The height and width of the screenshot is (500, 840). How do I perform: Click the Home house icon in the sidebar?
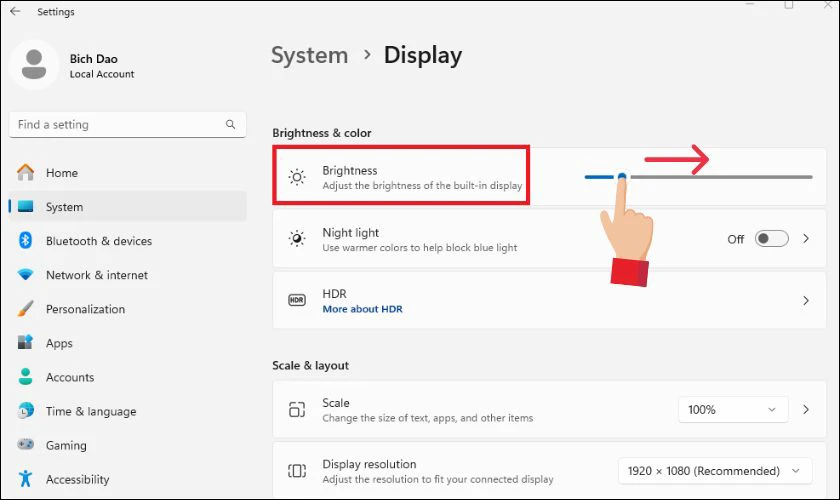[x=25, y=173]
